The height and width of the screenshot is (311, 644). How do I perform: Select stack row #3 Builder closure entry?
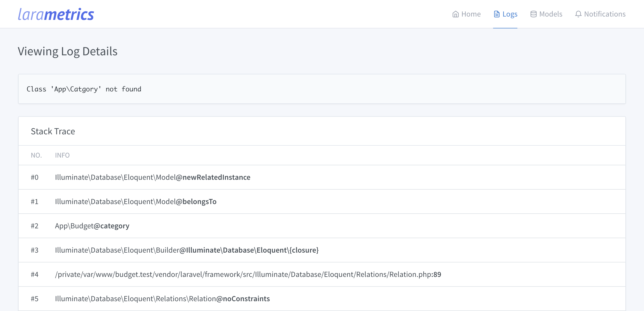click(x=187, y=250)
